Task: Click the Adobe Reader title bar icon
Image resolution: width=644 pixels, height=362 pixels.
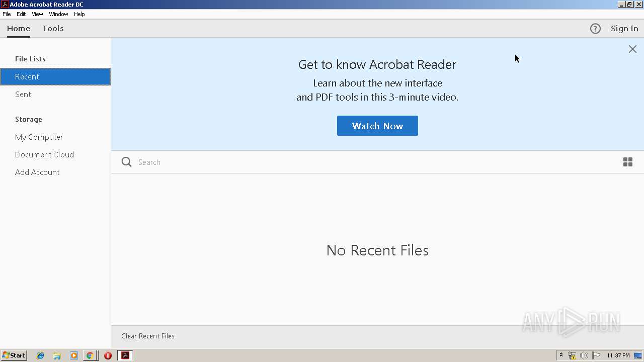Action: (x=5, y=4)
